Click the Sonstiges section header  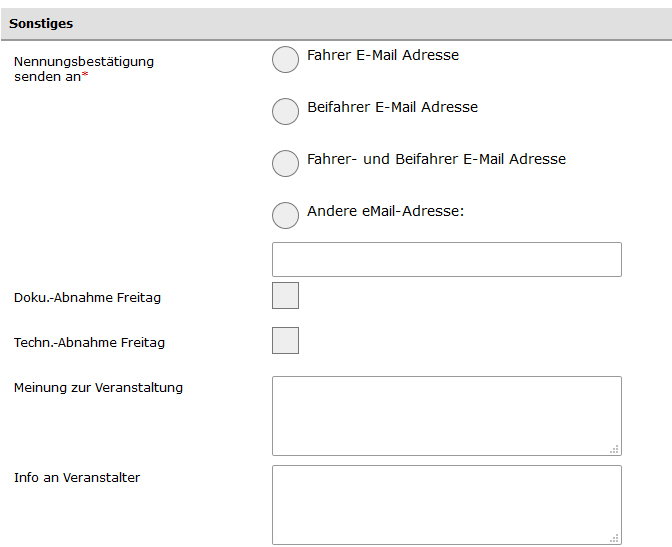pyautogui.click(x=336, y=24)
